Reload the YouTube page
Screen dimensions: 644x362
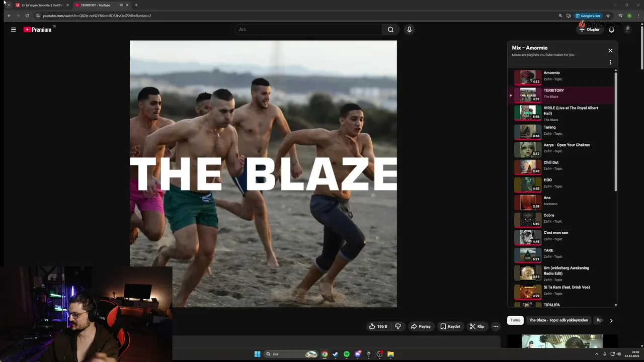(x=27, y=16)
